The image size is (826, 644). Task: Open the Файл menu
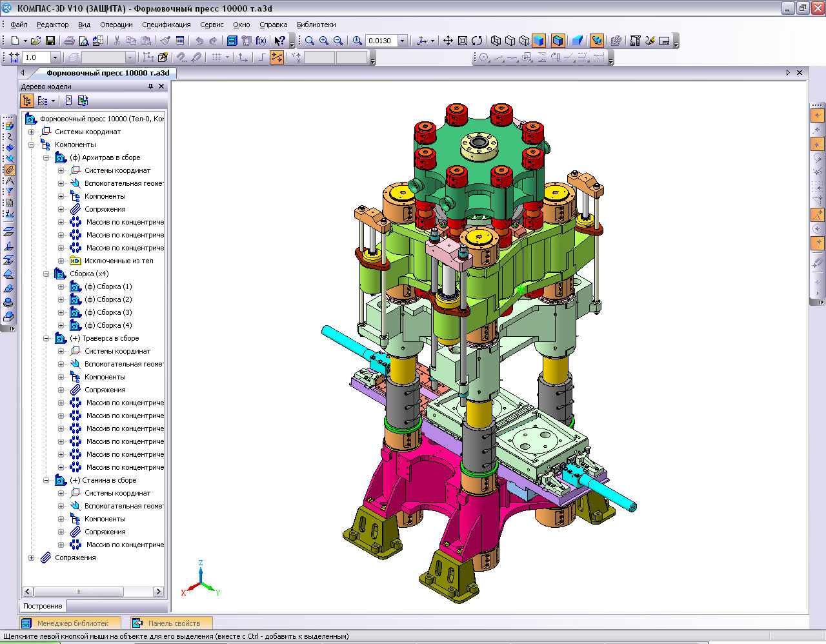(19, 25)
